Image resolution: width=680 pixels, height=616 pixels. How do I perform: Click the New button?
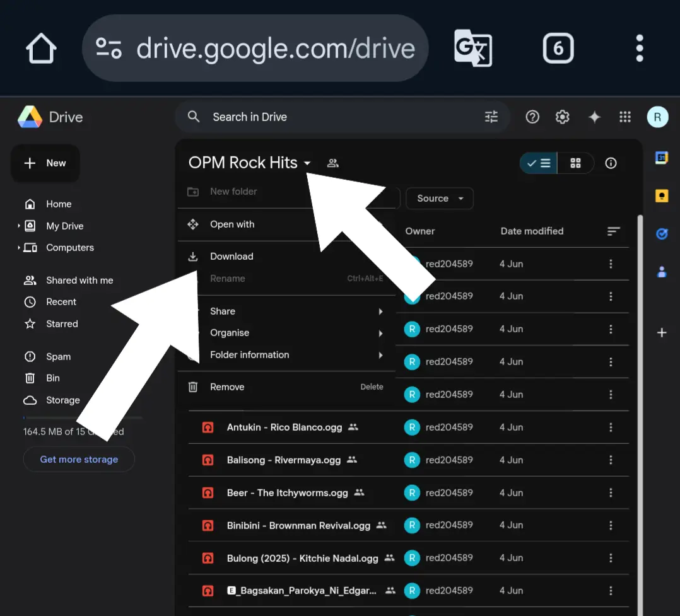point(45,163)
